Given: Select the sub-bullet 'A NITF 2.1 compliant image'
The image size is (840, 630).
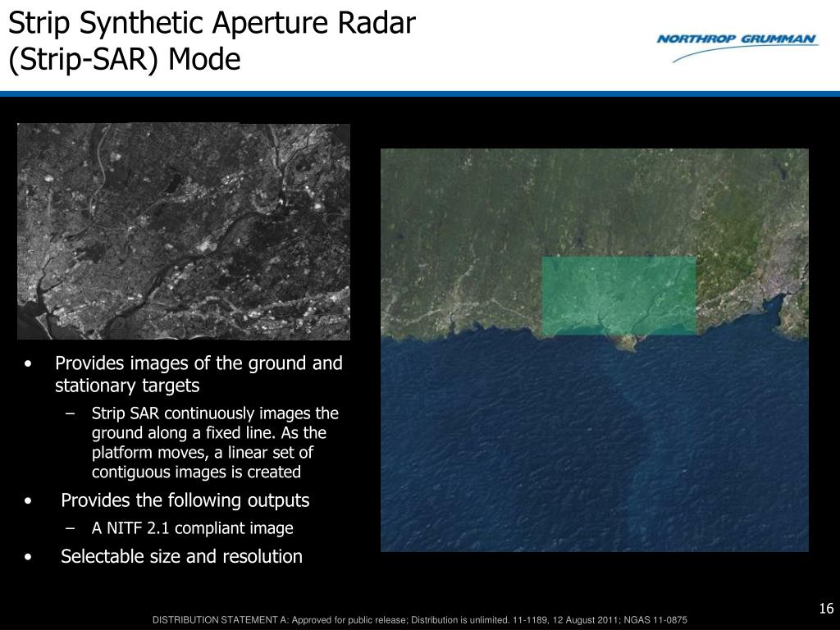Looking at the screenshot, I should [x=192, y=528].
